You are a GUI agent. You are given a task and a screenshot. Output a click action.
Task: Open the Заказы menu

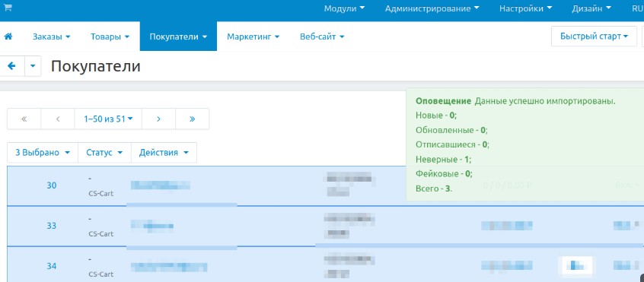[51, 36]
